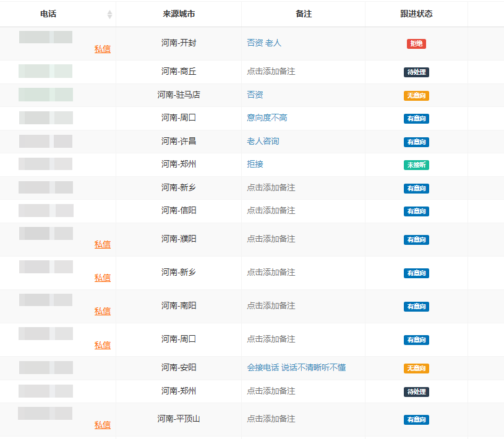Open 私信 in the 河南-南阳 row
Screen dimensions: 504x439
click(x=103, y=311)
